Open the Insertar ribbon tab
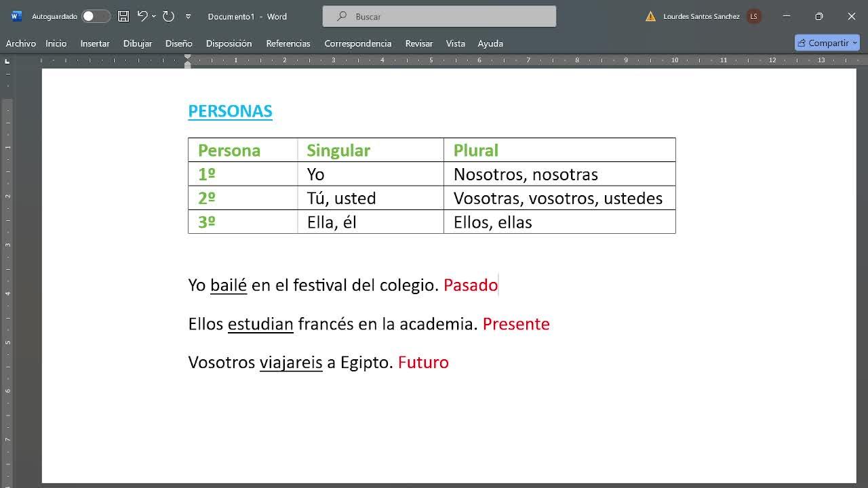The width and height of the screenshot is (868, 488). [95, 43]
